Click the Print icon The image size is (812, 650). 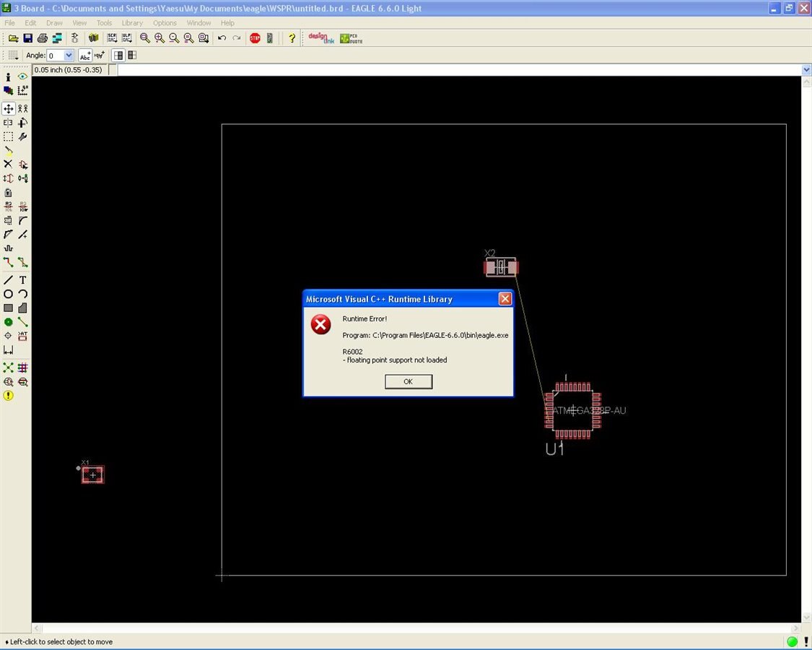[x=43, y=38]
